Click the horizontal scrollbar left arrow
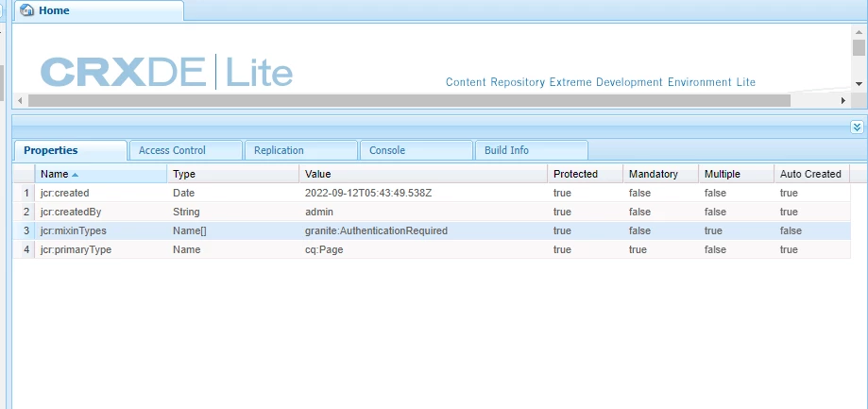 pos(20,100)
